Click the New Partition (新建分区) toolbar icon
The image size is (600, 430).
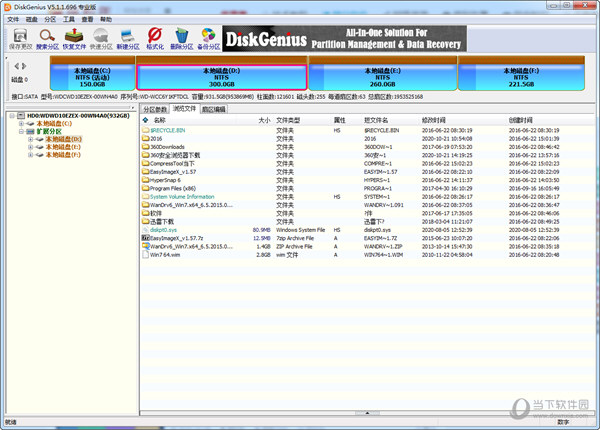point(128,39)
